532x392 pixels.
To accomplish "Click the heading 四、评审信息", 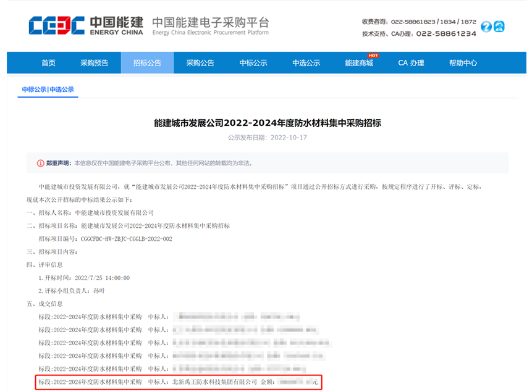I will point(44,265).
